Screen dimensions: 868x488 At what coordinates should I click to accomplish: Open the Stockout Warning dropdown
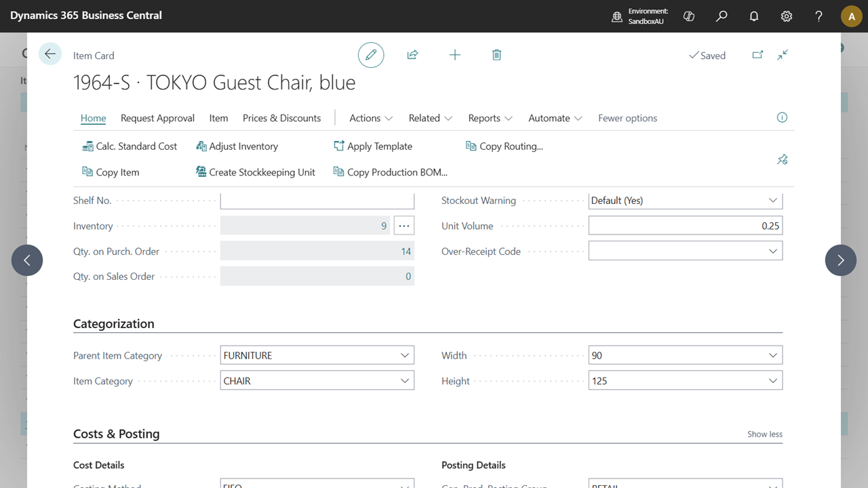[x=772, y=201]
